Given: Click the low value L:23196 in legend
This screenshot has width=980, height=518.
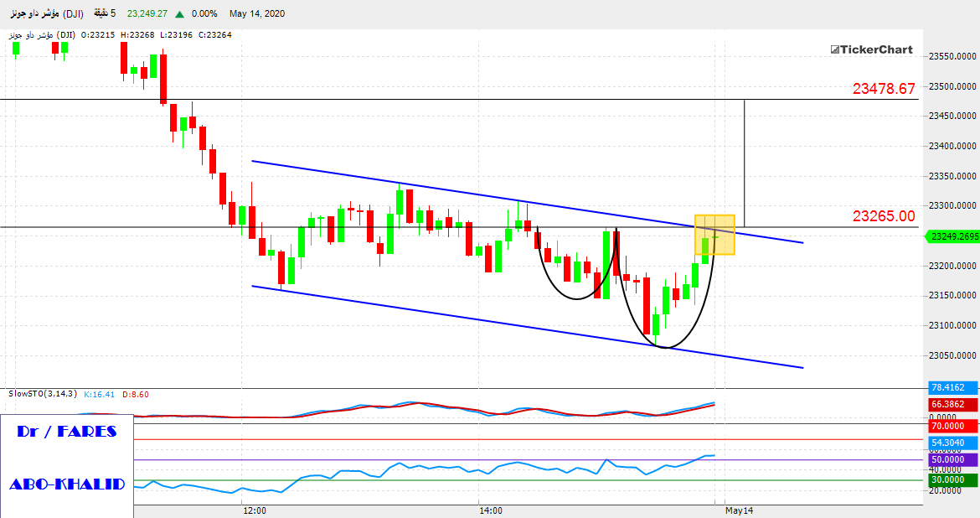Looking at the screenshot, I should [x=176, y=35].
